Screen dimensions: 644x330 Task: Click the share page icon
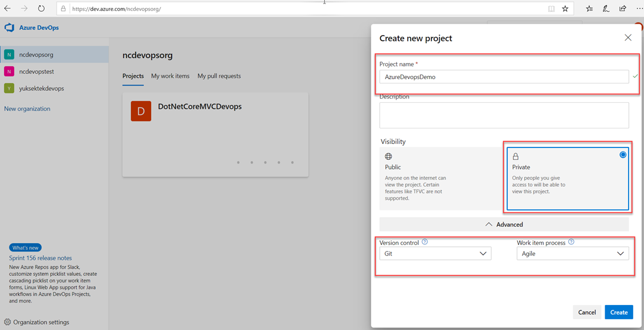(623, 8)
